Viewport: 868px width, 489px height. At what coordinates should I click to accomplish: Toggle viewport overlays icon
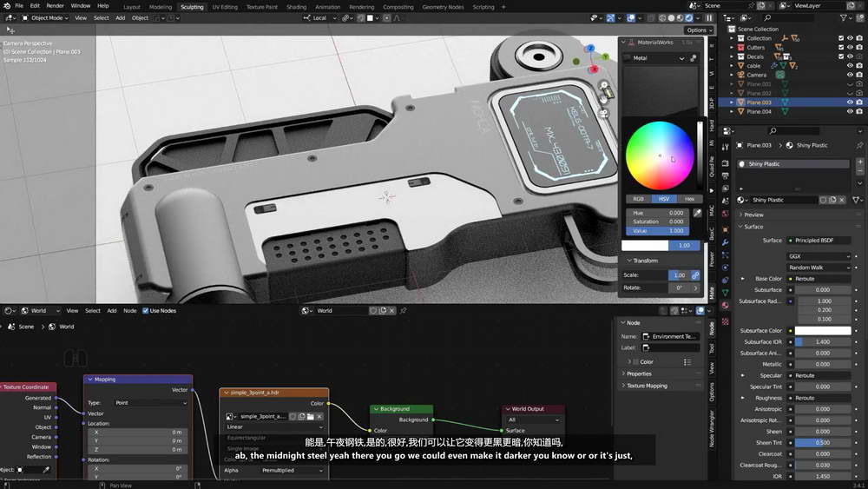(x=631, y=17)
